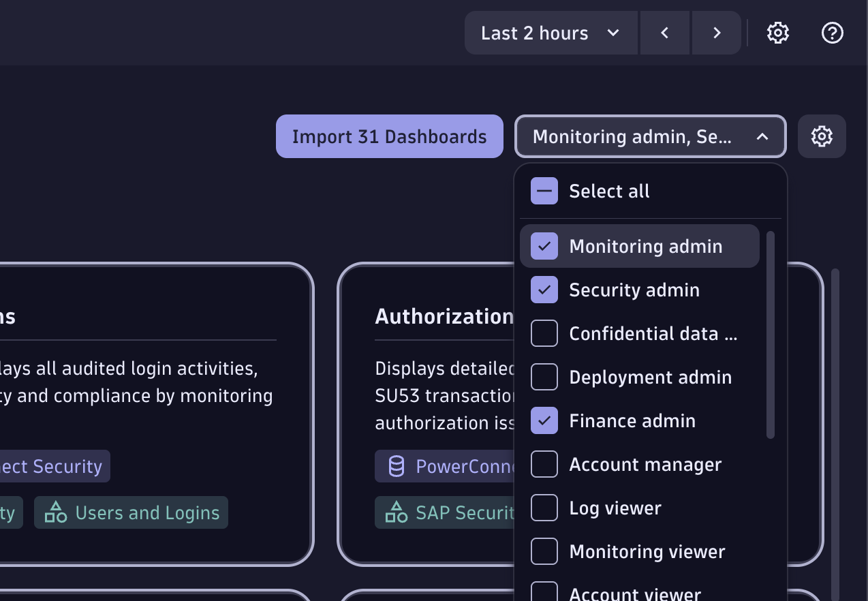Open help using the question mark icon
Screen dimensions: 868x601
[x=832, y=32]
